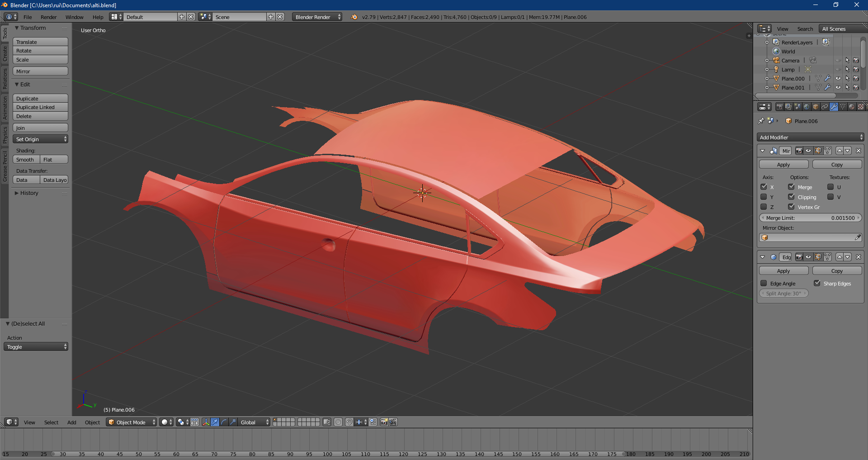The width and height of the screenshot is (868, 460).
Task: Open the Add Modifier dropdown
Action: (x=811, y=138)
